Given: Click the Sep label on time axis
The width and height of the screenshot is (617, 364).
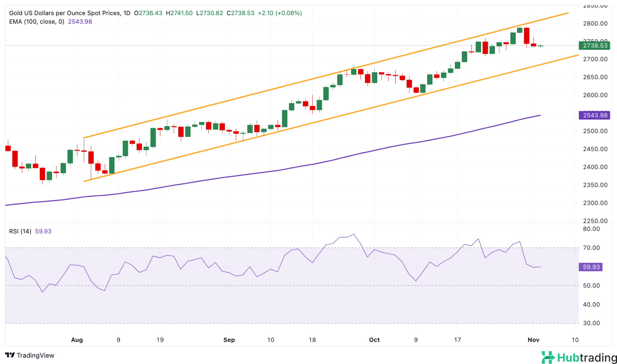Looking at the screenshot, I should click(229, 340).
